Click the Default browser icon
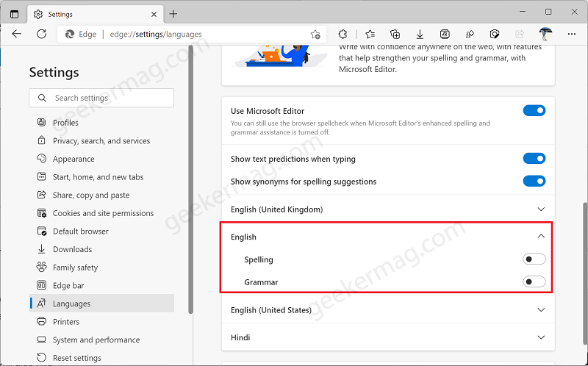The image size is (588, 366). coord(42,231)
